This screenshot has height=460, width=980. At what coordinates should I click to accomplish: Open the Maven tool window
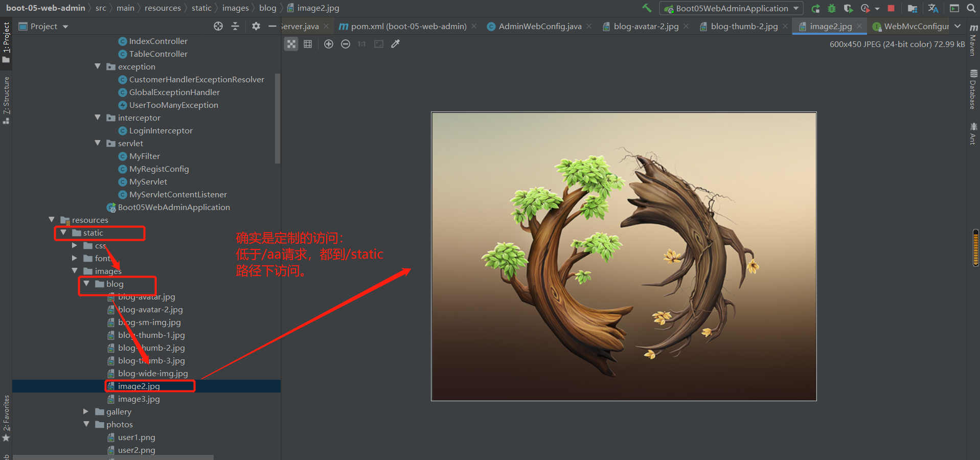[973, 40]
